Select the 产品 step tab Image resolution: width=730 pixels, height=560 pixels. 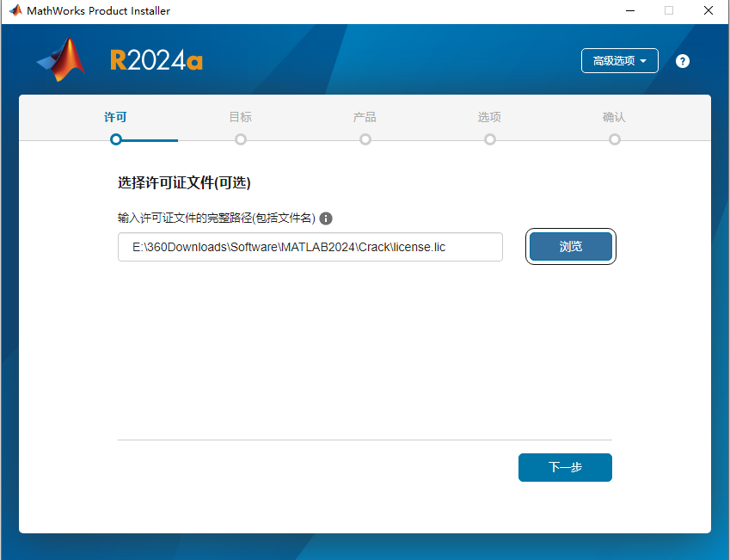(365, 117)
